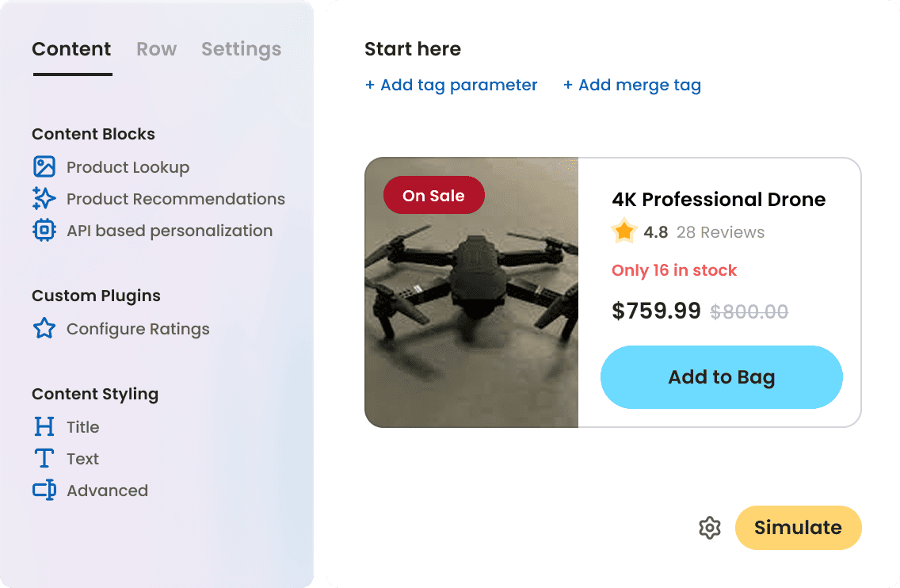Image resolution: width=900 pixels, height=588 pixels.
Task: Click the gold rating star icon
Action: tap(624, 232)
